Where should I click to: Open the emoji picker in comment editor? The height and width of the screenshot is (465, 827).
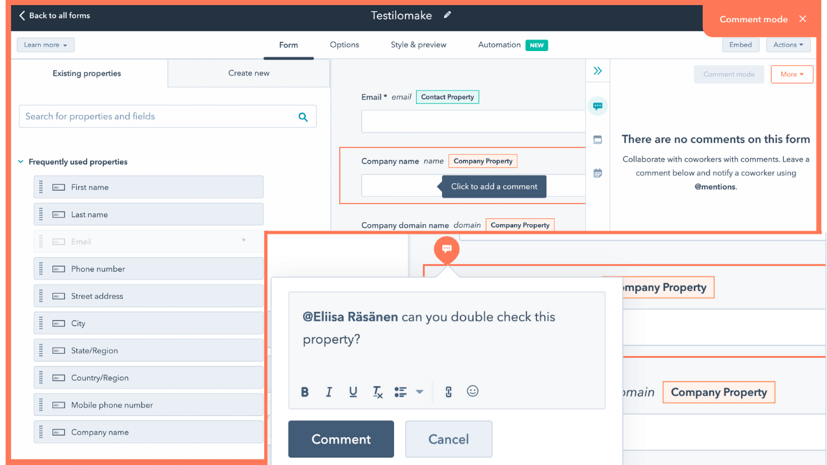tap(473, 391)
